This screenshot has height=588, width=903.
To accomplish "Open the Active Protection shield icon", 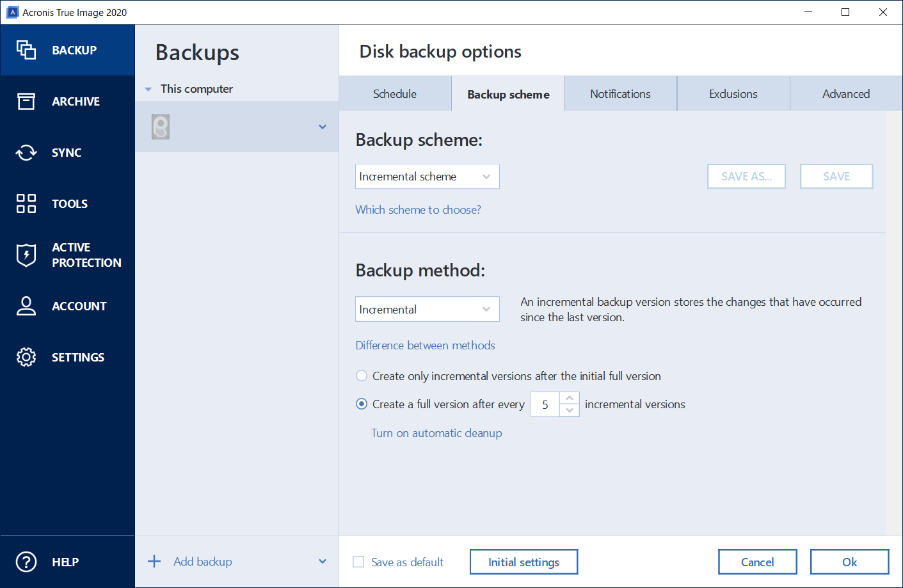I will [26, 255].
